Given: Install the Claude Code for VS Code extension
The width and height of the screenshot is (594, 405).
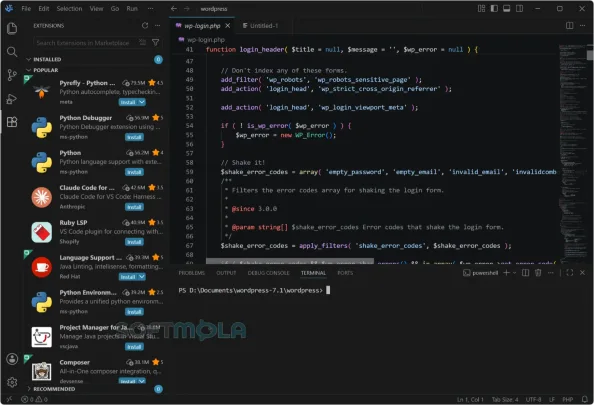Looking at the screenshot, I should (x=134, y=207).
